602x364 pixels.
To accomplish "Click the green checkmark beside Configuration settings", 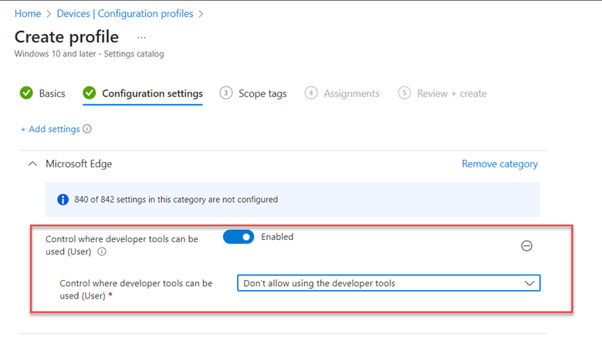I will [89, 93].
